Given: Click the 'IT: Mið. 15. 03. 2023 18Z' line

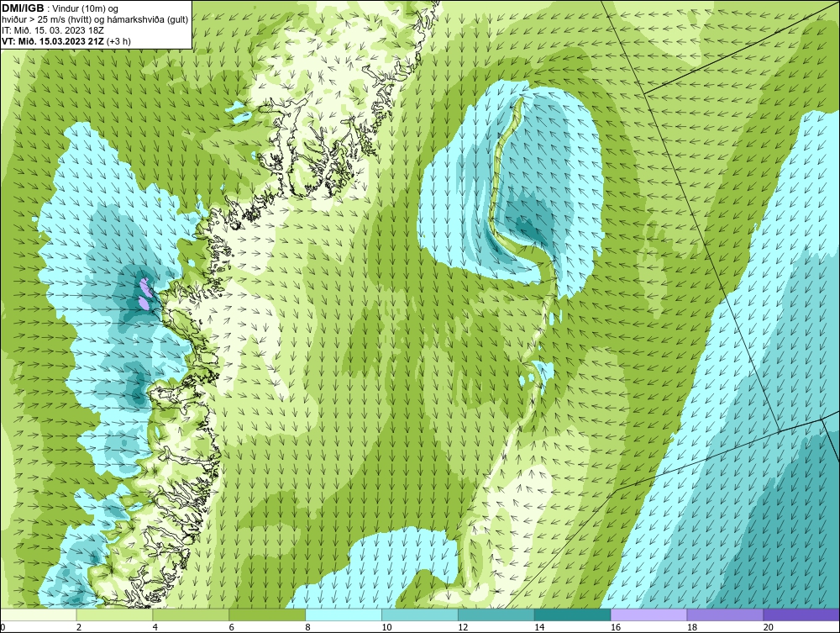Looking at the screenshot, I should click(52, 30).
